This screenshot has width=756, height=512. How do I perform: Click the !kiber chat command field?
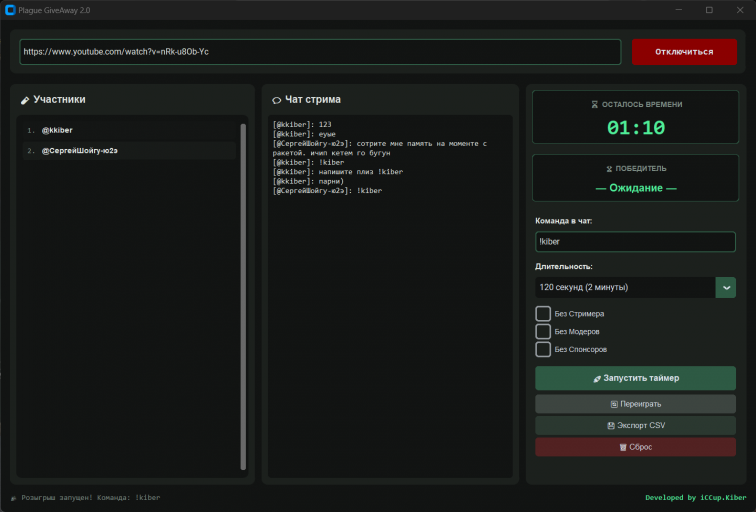635,242
